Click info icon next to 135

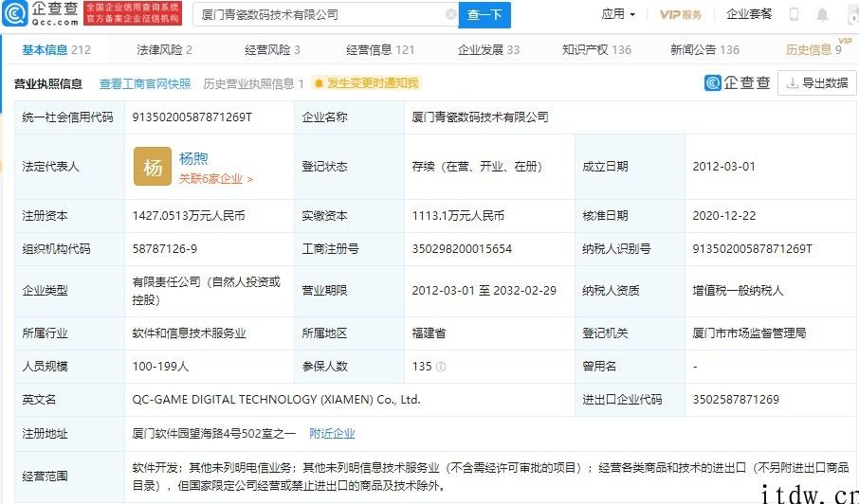441,367
